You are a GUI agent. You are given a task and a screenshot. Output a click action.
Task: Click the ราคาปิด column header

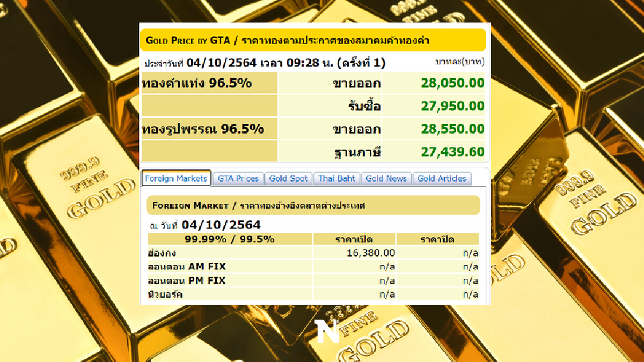[437, 239]
